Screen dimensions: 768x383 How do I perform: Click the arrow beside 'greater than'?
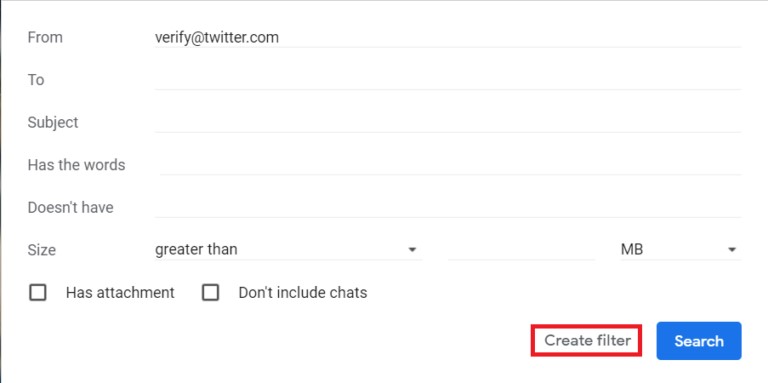click(x=412, y=250)
